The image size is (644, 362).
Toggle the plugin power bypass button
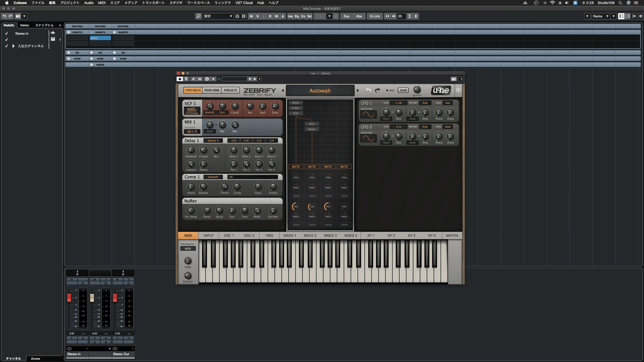(x=180, y=79)
